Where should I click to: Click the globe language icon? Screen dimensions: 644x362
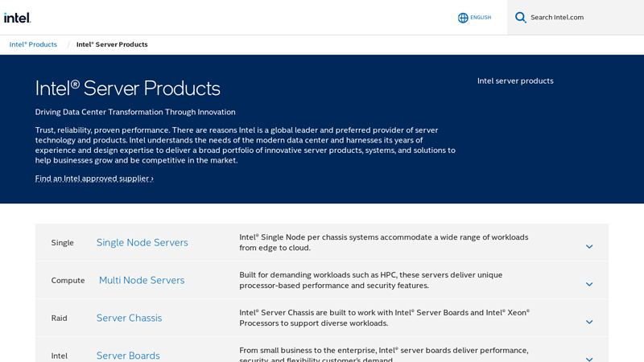[463, 18]
